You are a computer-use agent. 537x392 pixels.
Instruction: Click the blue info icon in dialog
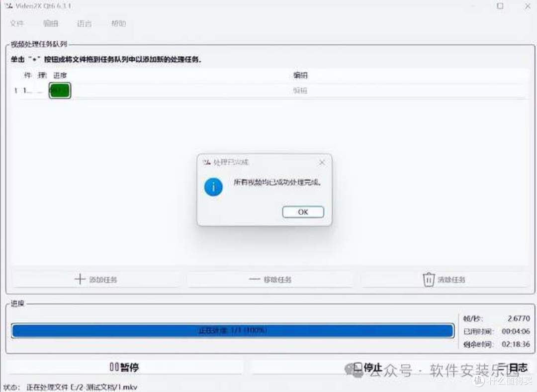pyautogui.click(x=213, y=187)
